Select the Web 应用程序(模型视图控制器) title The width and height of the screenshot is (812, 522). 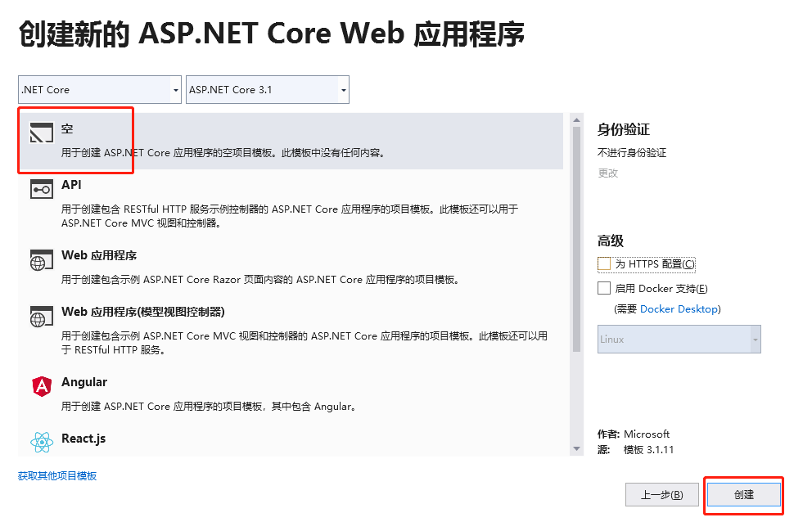(x=143, y=312)
